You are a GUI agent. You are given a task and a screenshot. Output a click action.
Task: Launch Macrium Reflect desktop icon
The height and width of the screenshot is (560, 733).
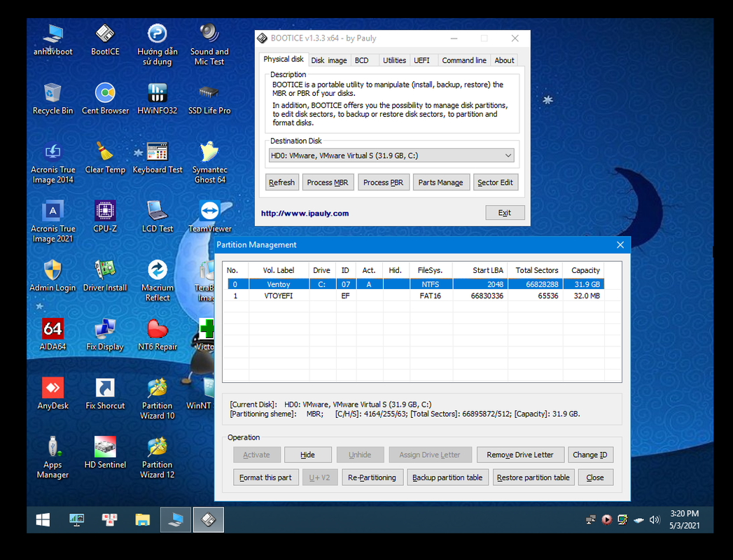157,281
